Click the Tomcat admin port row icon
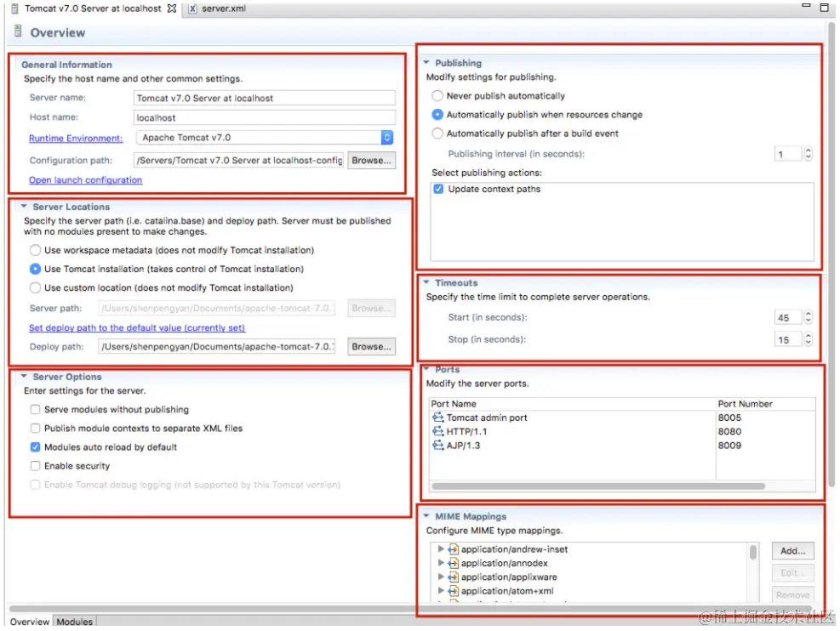840x631 pixels. tap(438, 418)
